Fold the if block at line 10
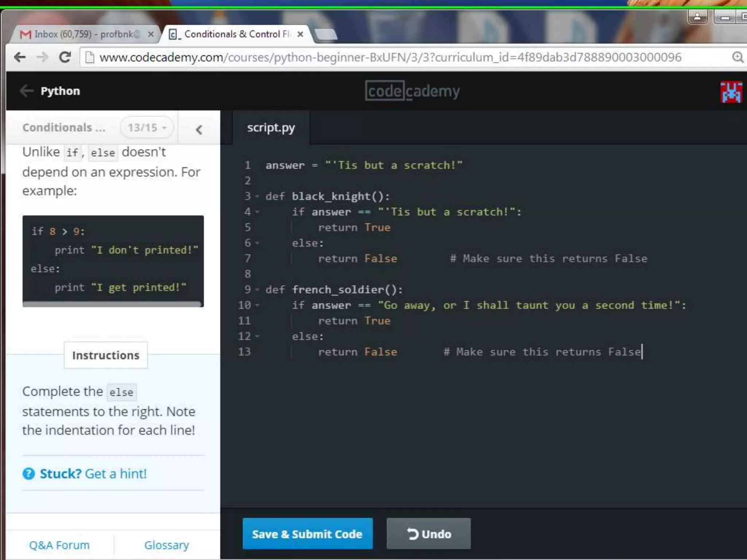This screenshot has height=560, width=747. [x=257, y=305]
